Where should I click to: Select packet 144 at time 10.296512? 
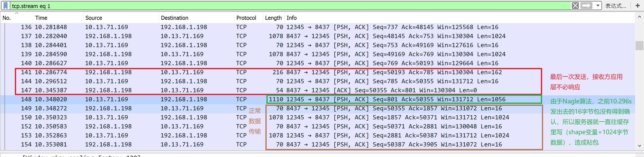tap(317, 81)
